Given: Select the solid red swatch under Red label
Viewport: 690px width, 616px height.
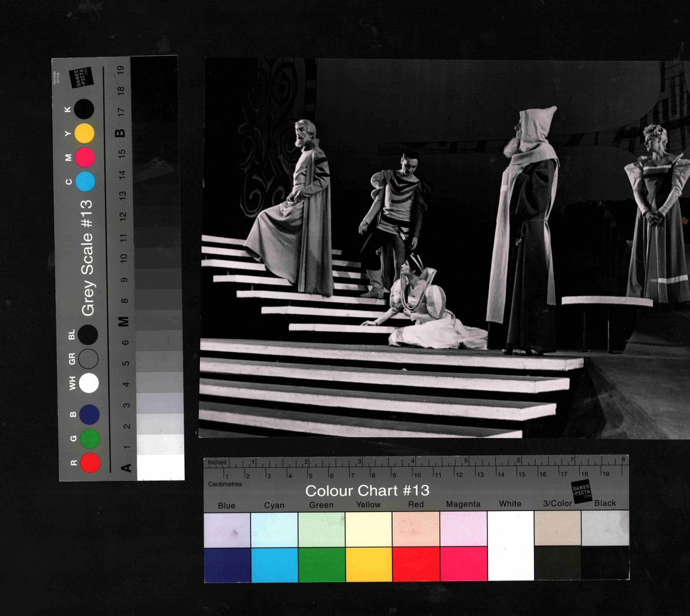Looking at the screenshot, I should tap(416, 564).
